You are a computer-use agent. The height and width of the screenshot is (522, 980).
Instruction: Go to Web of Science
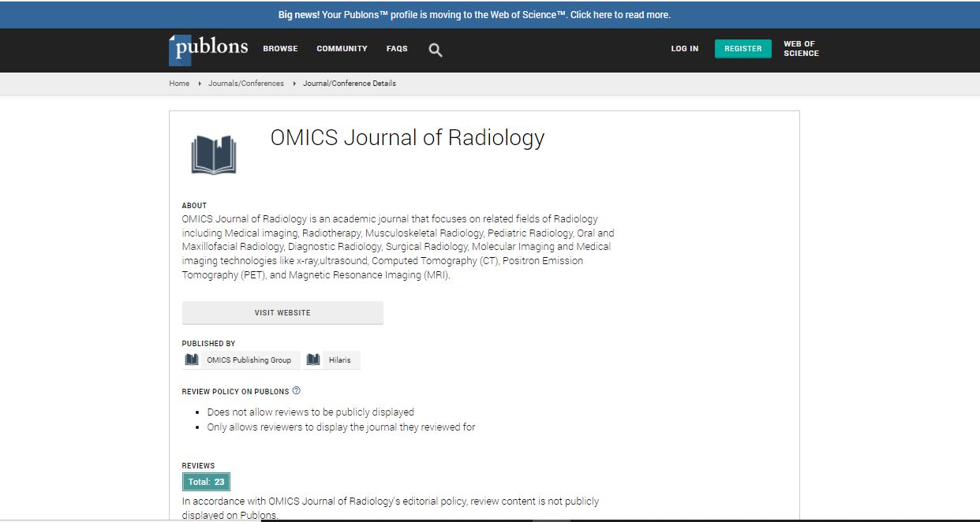pyautogui.click(x=801, y=49)
